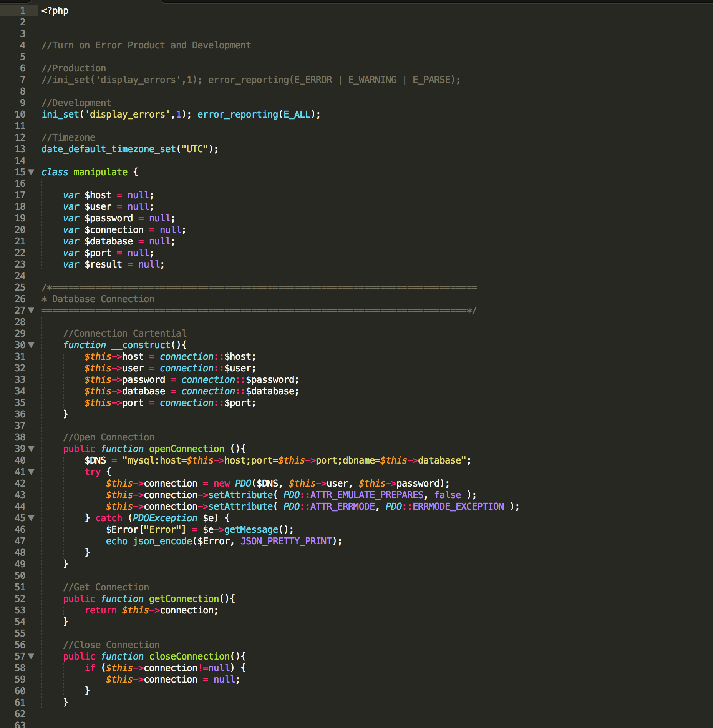Viewport: 713px width, 728px height.
Task: Click the '//Get Connection' comment
Action: click(x=106, y=587)
